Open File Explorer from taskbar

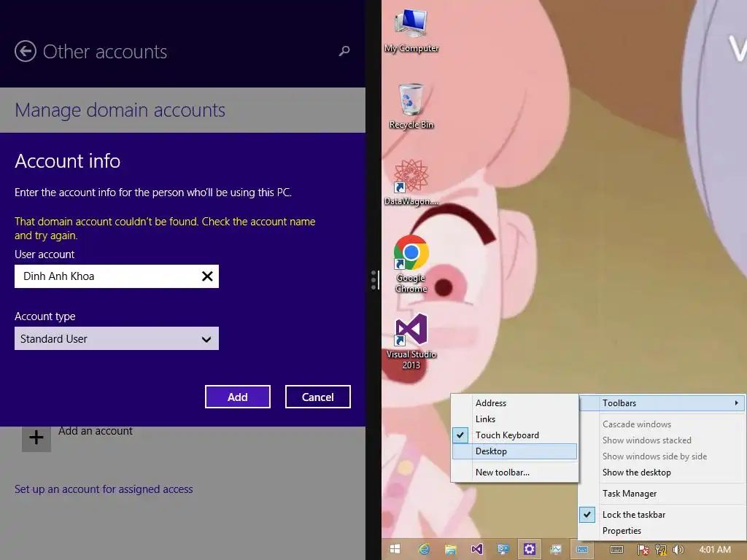tap(450, 549)
